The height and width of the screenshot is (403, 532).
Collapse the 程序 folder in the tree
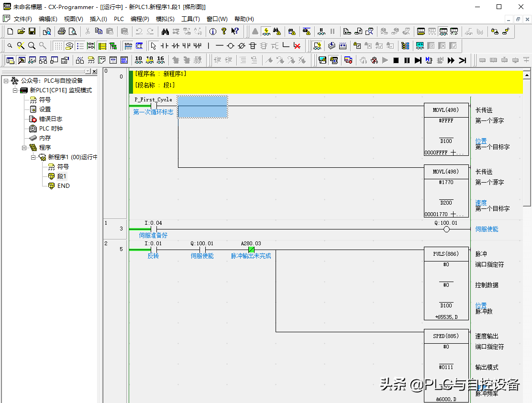(x=24, y=148)
